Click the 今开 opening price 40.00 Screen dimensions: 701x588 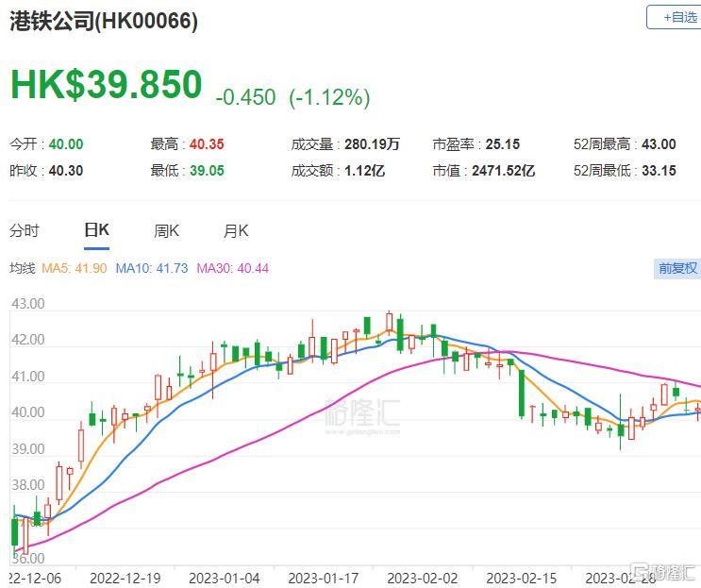(x=66, y=144)
